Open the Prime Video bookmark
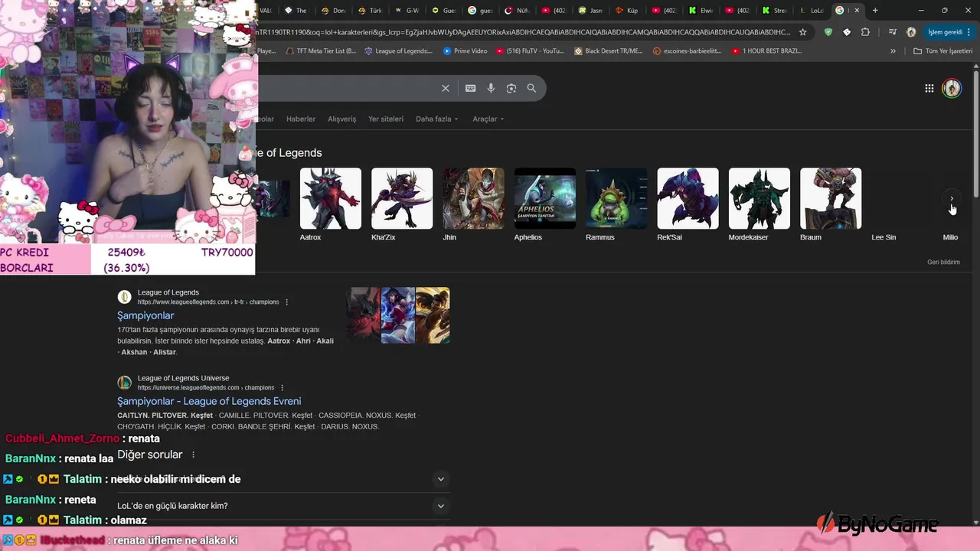 [465, 51]
